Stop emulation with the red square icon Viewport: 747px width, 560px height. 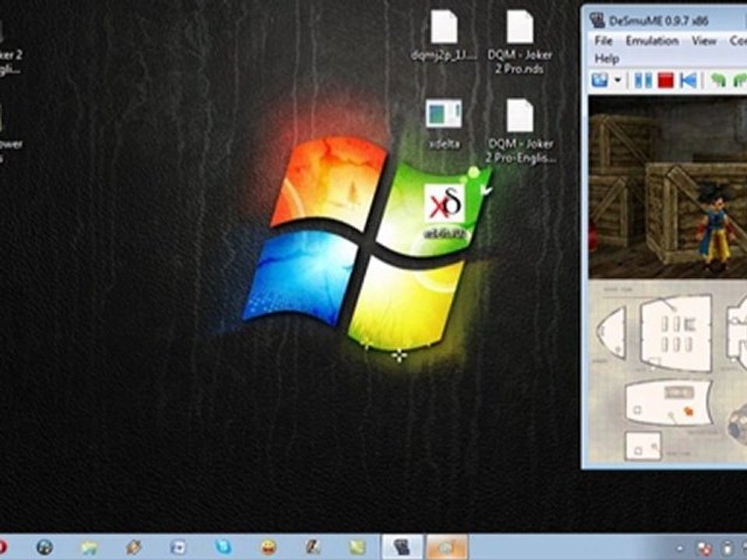pyautogui.click(x=665, y=80)
